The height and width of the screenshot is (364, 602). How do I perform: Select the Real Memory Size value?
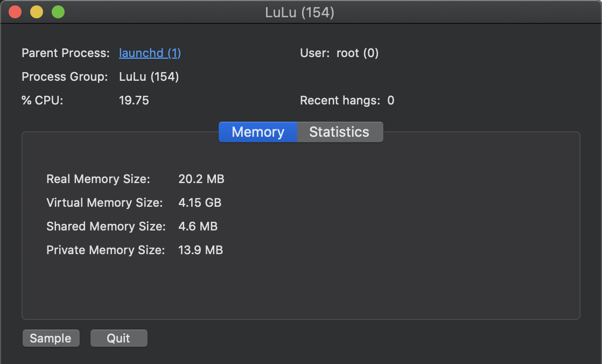[x=201, y=179]
